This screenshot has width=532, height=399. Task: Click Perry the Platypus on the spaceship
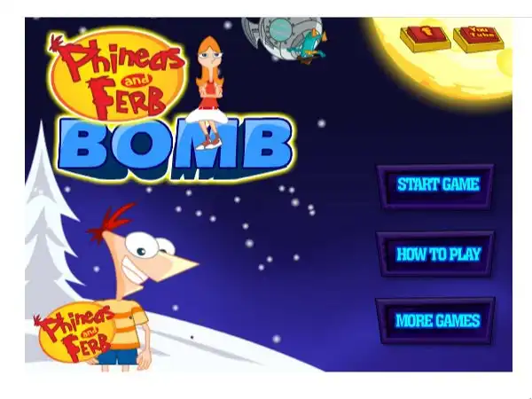click(307, 46)
